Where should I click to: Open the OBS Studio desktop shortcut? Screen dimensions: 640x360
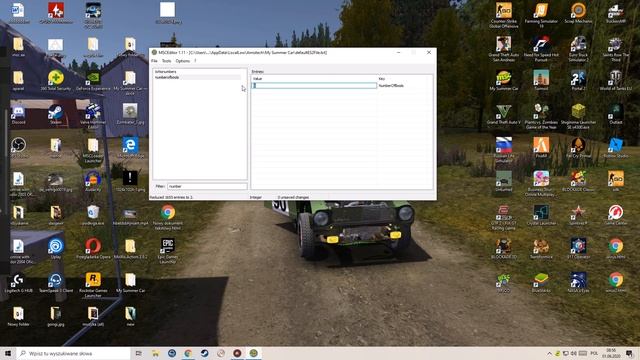pos(18,147)
